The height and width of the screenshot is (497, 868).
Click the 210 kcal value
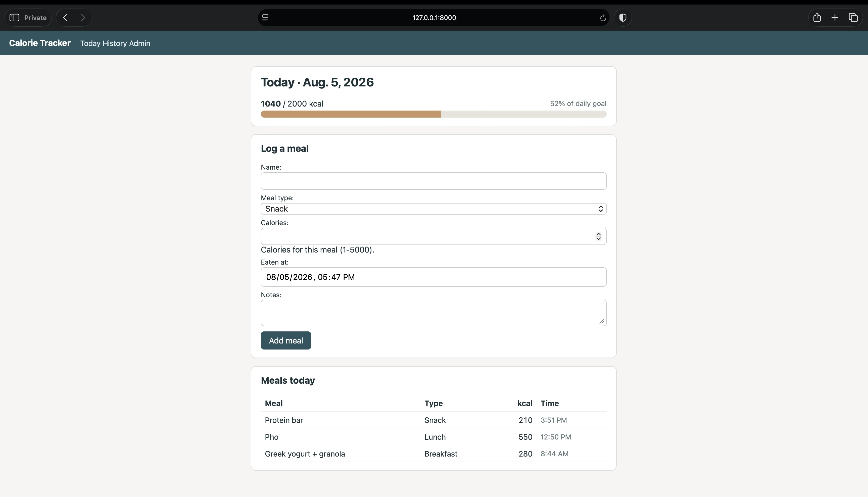525,420
